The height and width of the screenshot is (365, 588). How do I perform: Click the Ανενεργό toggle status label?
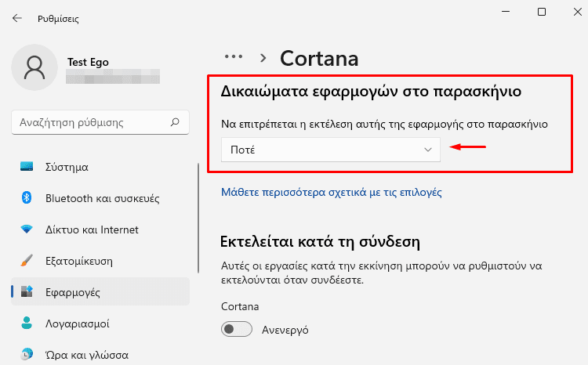pyautogui.click(x=285, y=330)
